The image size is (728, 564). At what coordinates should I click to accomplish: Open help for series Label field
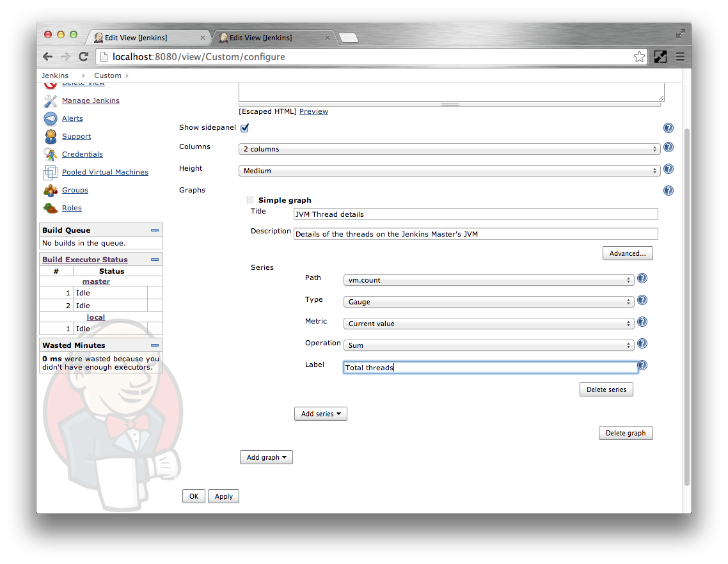[642, 365]
